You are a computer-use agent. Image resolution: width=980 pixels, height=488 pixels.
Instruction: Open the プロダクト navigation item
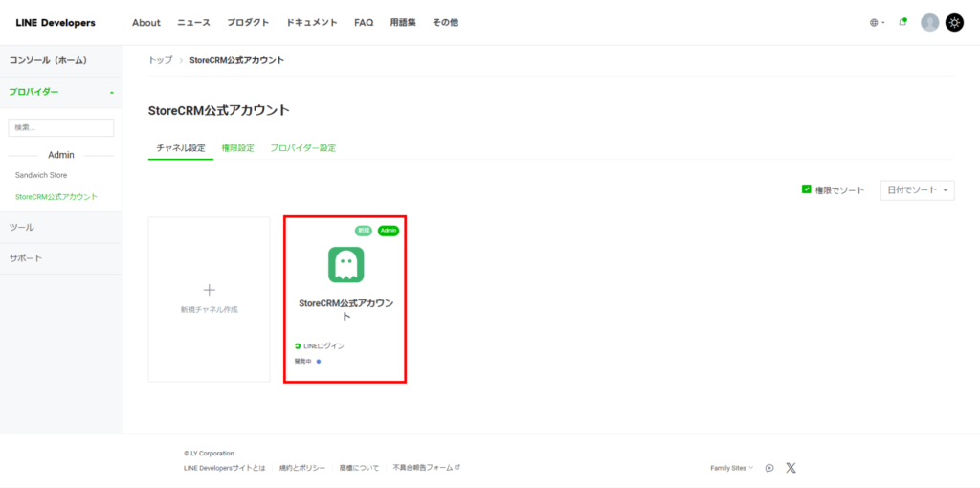click(248, 23)
